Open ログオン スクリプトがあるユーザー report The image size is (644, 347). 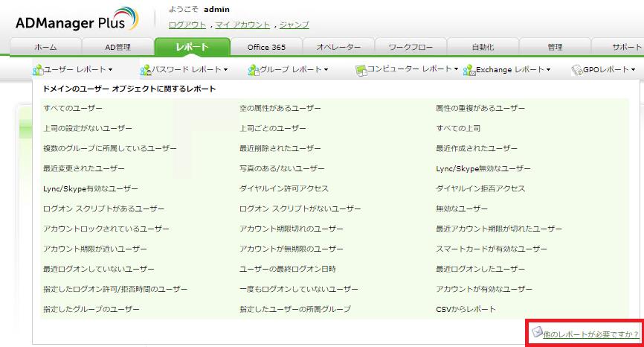click(x=103, y=208)
